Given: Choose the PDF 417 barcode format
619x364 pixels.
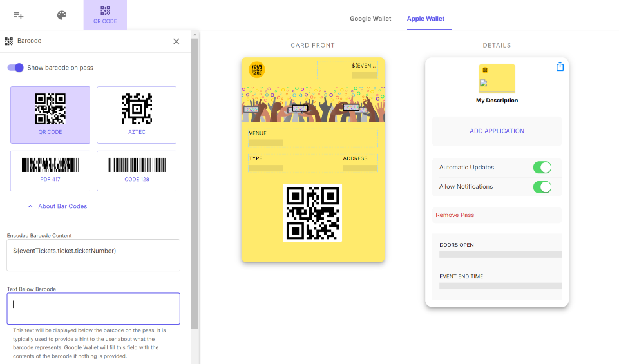Looking at the screenshot, I should pos(50,171).
